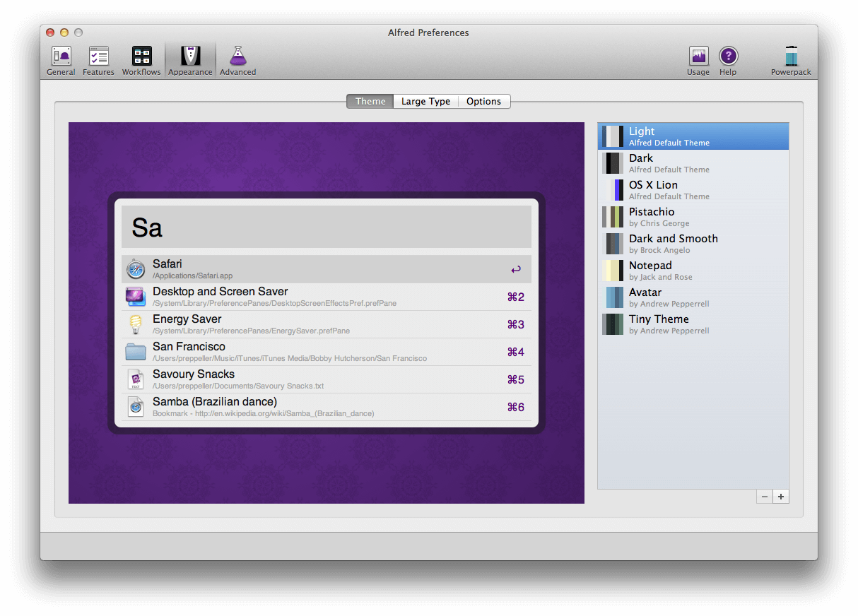The width and height of the screenshot is (858, 616).
Task: Open the Workflows section
Action: coord(141,59)
